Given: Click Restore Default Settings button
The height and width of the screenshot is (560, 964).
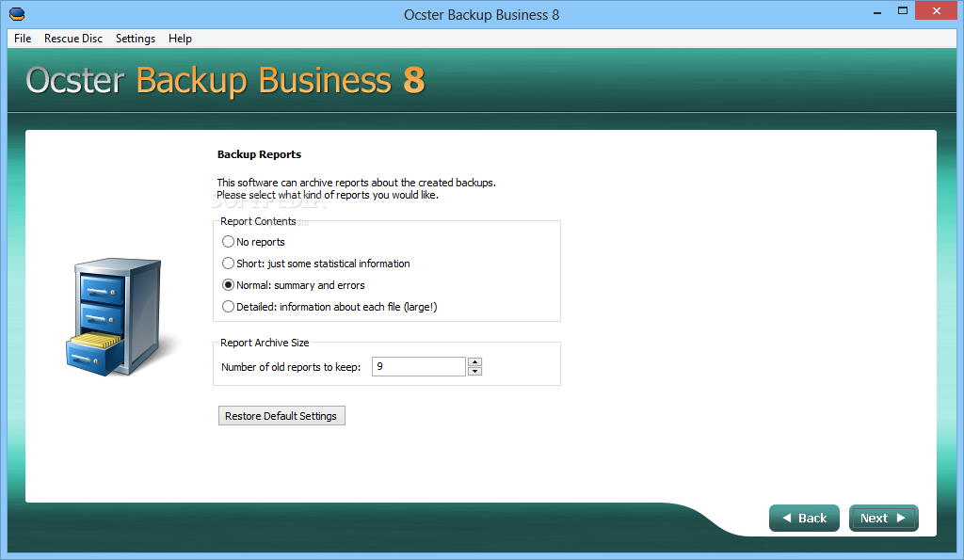Looking at the screenshot, I should point(281,416).
